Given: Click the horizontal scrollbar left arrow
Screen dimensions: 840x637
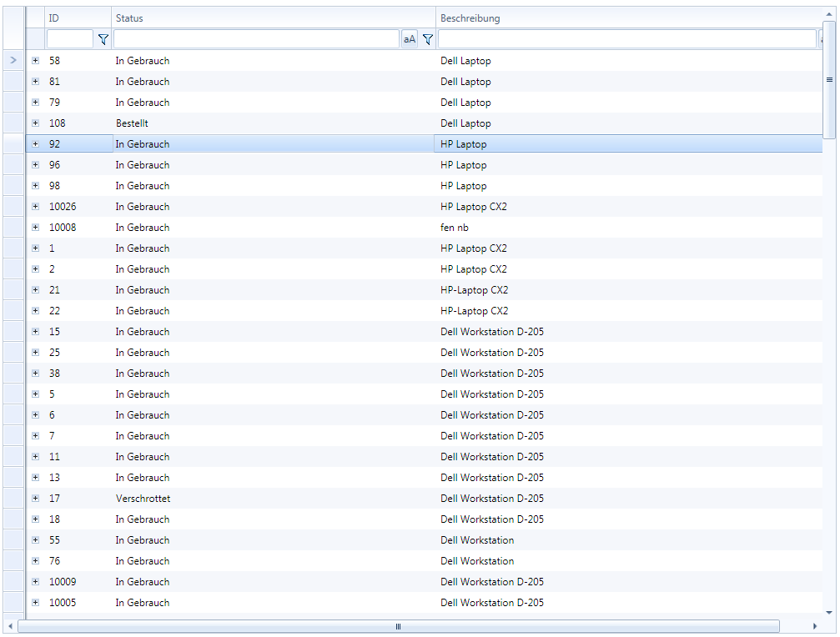Looking at the screenshot, I should pos(10,626).
